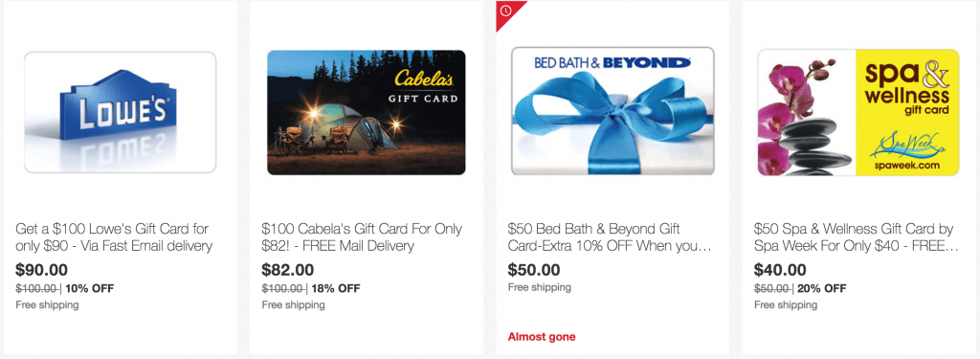
Task: Click the $82.00 Cabela's price
Action: (x=287, y=270)
